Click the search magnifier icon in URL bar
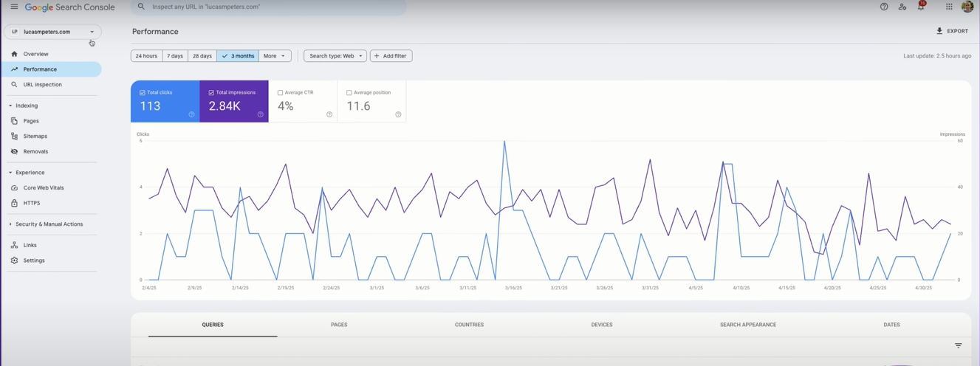The height and width of the screenshot is (366, 980). pos(141,7)
